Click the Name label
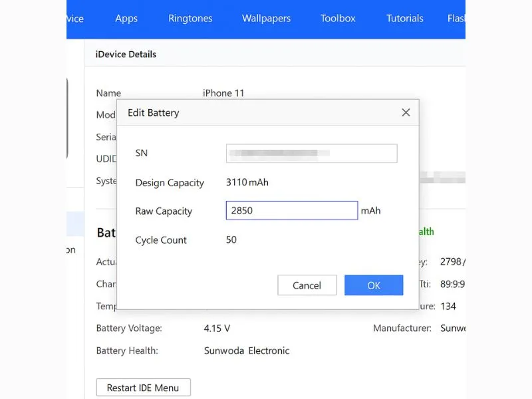This screenshot has height=399, width=532. click(108, 93)
